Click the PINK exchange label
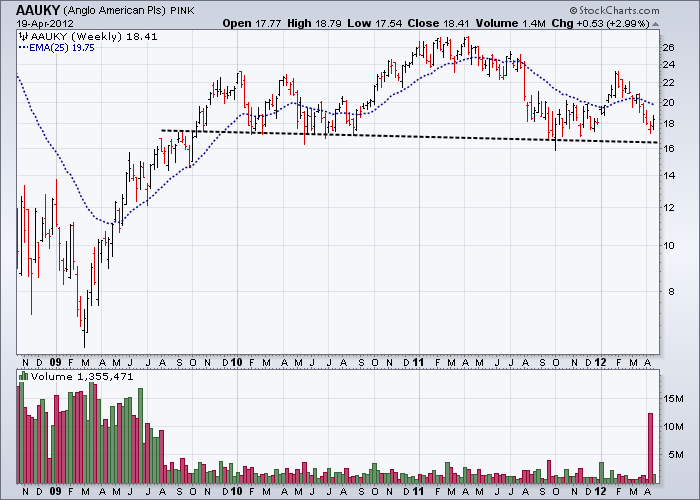Screen dimensions: 700x500 [x=182, y=11]
